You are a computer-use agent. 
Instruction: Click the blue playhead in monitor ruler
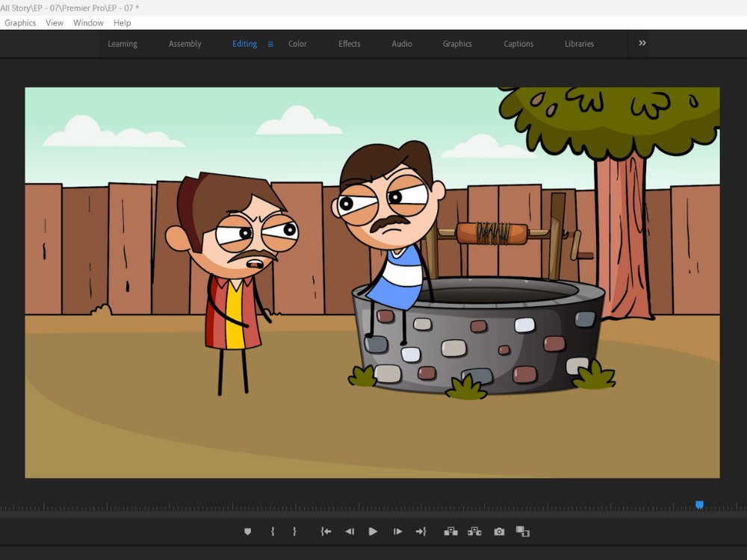(x=699, y=505)
